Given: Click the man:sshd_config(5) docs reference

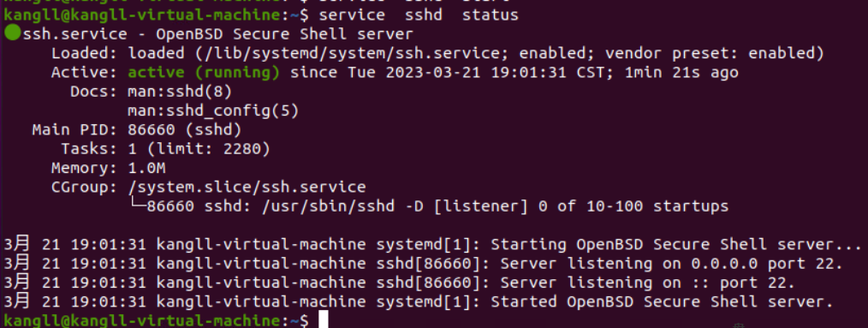Looking at the screenshot, I should (x=213, y=111).
